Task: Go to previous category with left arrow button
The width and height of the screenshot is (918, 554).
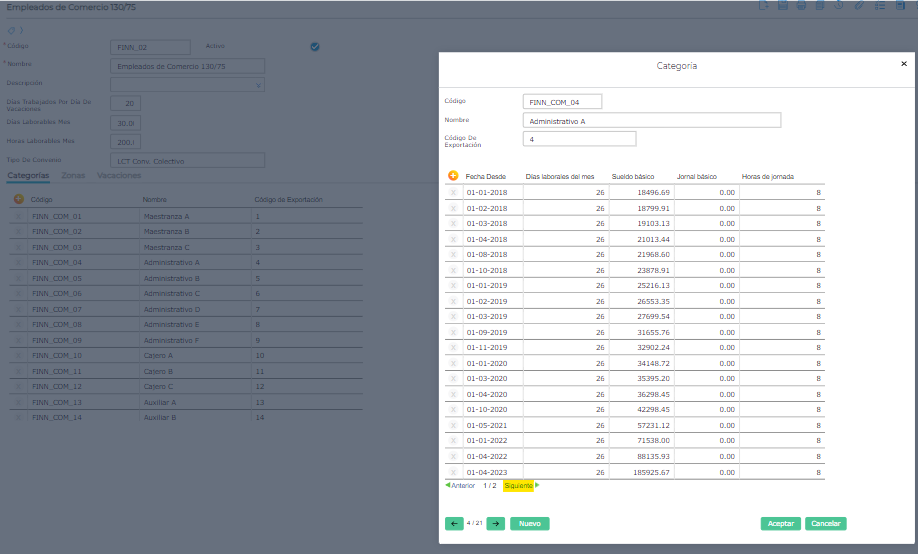Action: (x=454, y=523)
